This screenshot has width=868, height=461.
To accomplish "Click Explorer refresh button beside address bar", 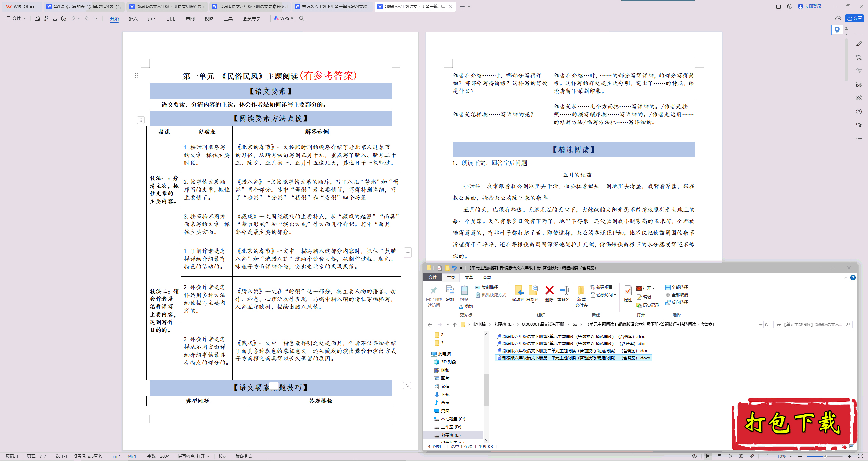I will 766,324.
